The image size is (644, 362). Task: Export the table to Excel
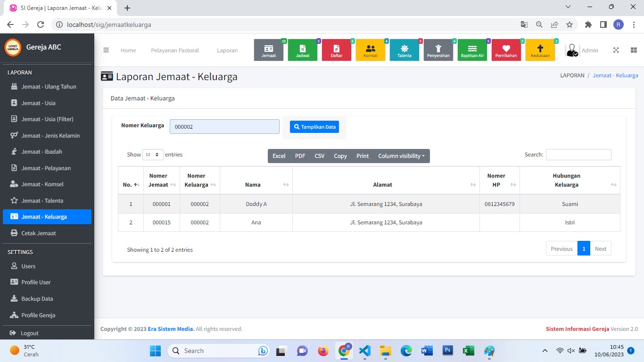(279, 156)
